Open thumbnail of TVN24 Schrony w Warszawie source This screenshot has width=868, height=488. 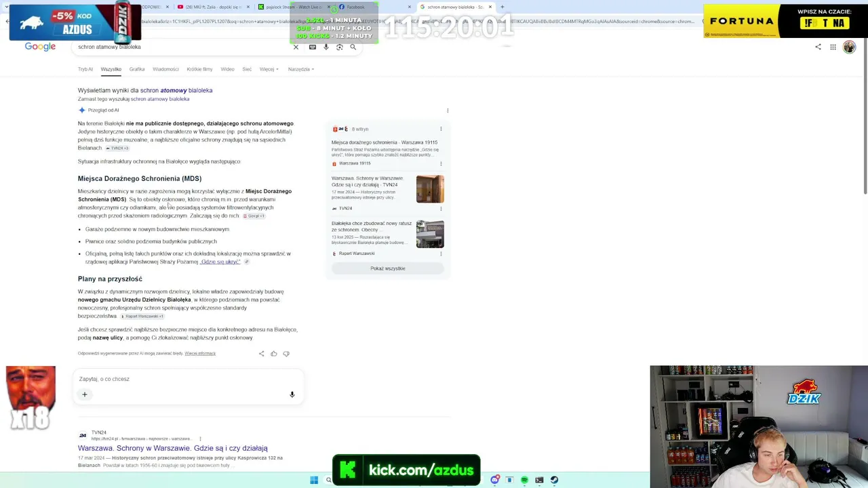(430, 189)
